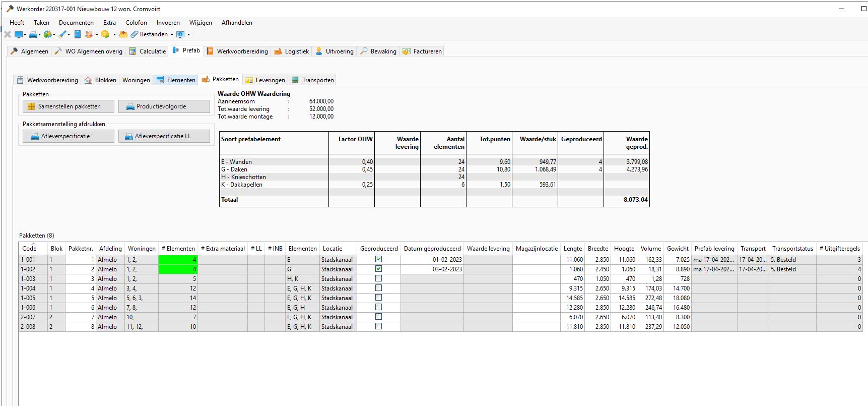The height and width of the screenshot is (406, 868).
Task: Click the blue monitor screen icon
Action: (19, 35)
